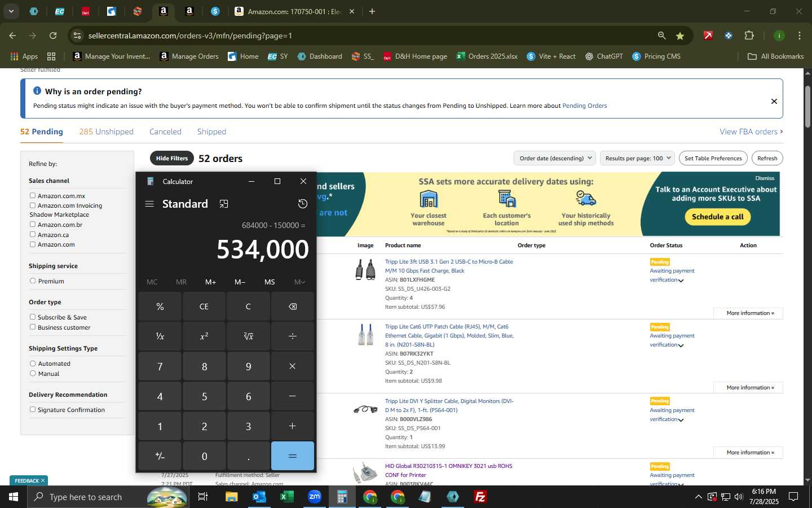The width and height of the screenshot is (812, 508).
Task: Open View FBA orders link
Action: (751, 132)
